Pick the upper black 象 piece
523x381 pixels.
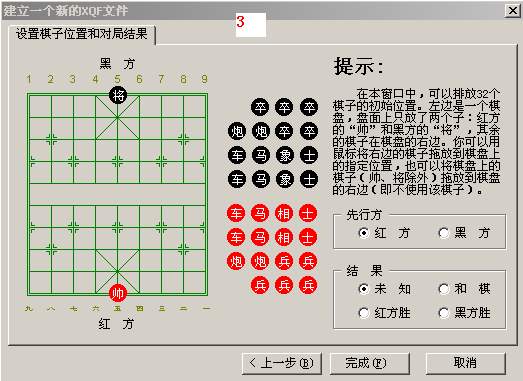coord(285,155)
